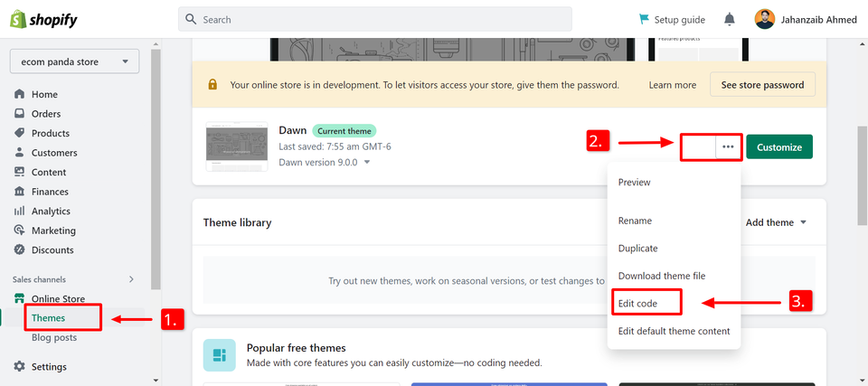Click the Orders inbox icon
The image size is (868, 386).
19,114
